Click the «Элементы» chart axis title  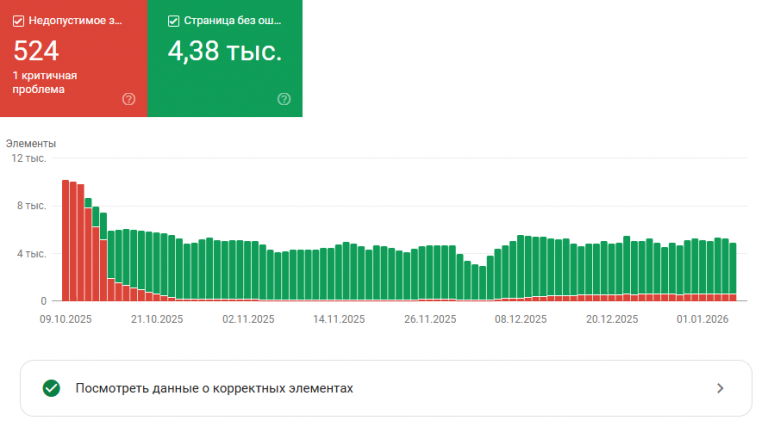31,144
